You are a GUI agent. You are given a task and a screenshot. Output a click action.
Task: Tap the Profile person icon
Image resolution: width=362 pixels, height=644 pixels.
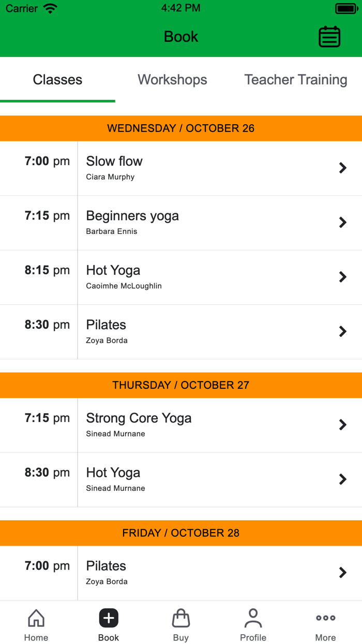pos(253,617)
